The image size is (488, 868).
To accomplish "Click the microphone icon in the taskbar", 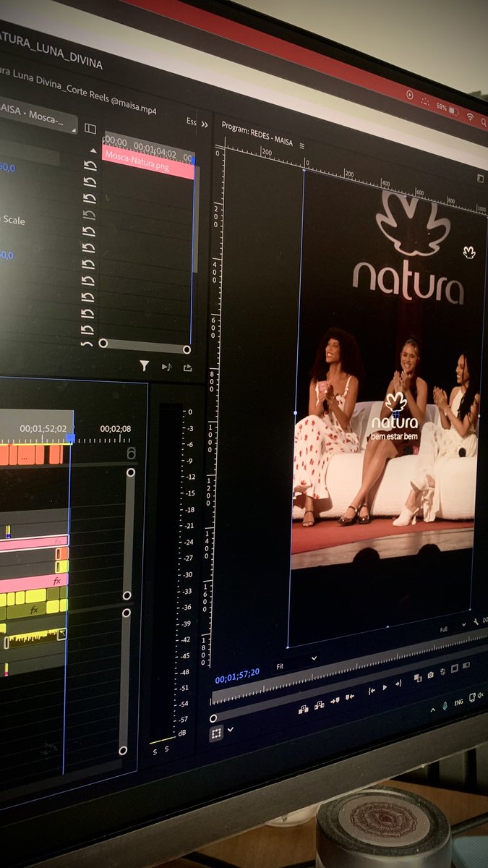I will (445, 706).
